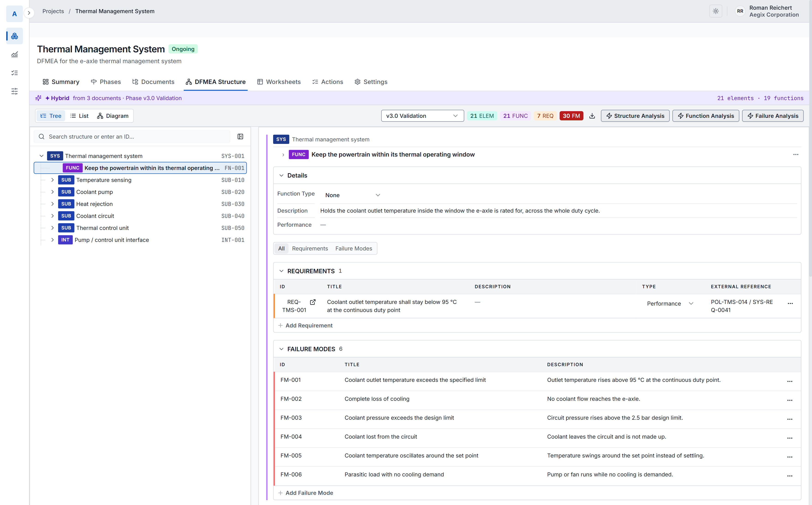Expand the Coolant pump subsystem
The height and width of the screenshot is (505, 812).
(52, 192)
